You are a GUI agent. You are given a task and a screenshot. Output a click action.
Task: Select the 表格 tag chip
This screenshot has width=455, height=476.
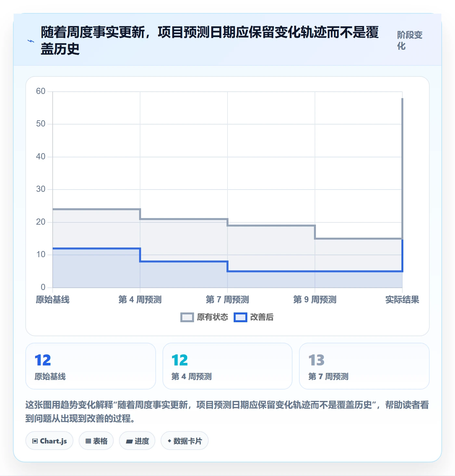point(96,441)
